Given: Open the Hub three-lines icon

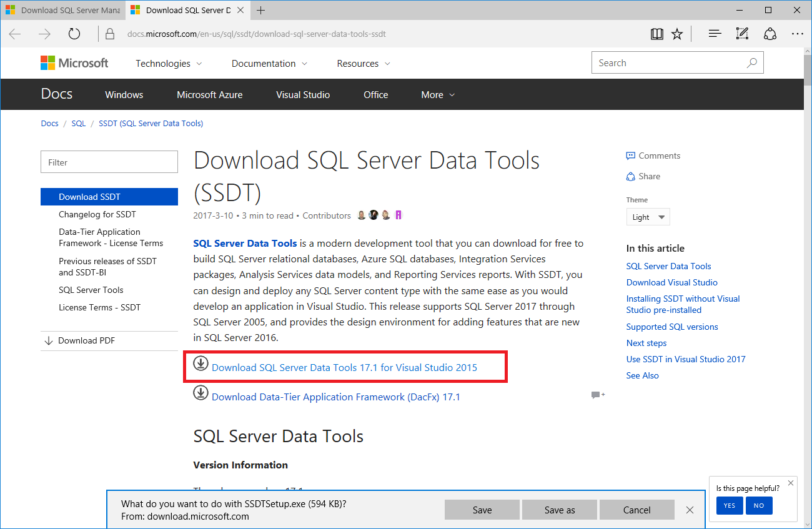Looking at the screenshot, I should point(715,34).
